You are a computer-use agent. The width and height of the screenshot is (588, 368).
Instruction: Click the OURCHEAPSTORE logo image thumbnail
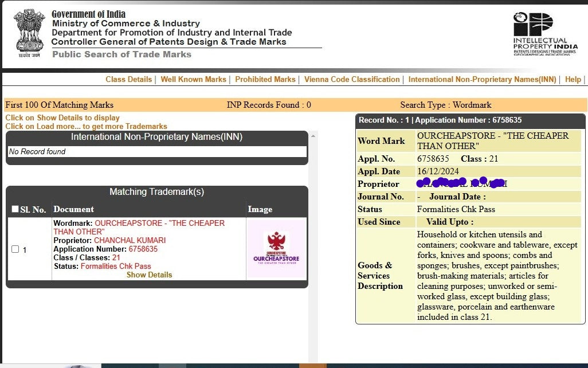[276, 249]
